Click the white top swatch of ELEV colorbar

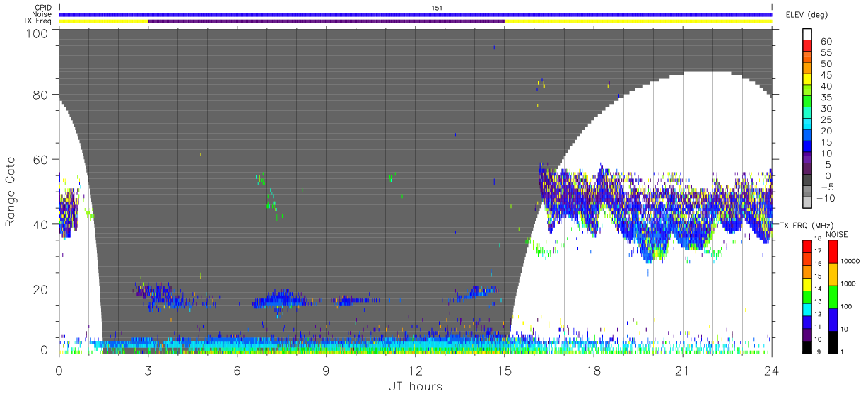point(808,35)
